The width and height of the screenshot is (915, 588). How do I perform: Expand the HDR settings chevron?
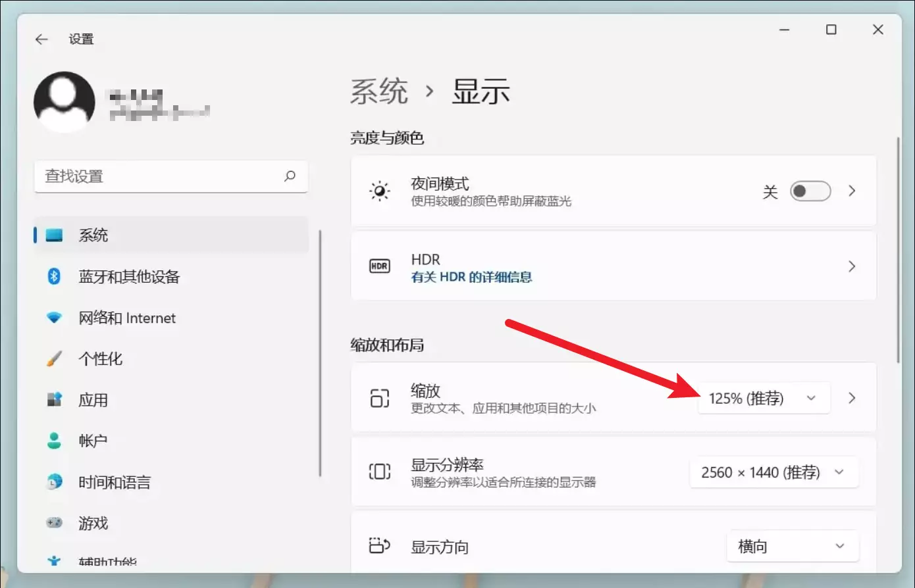(852, 266)
